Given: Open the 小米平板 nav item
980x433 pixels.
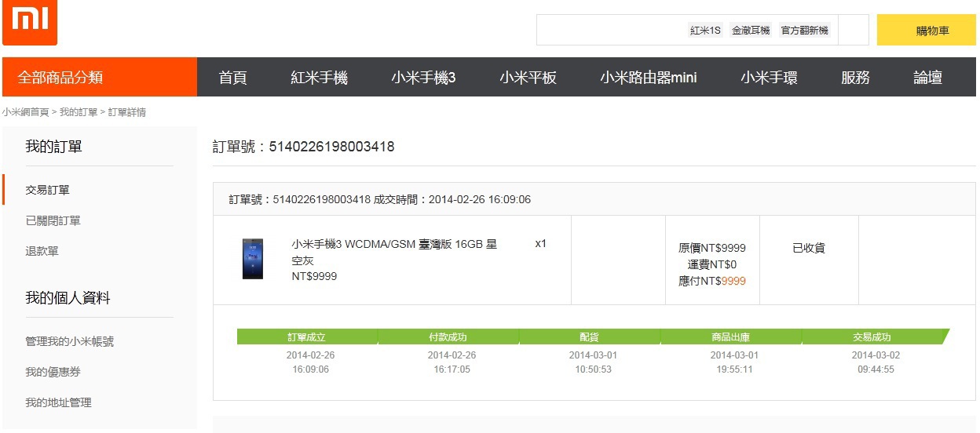Looking at the screenshot, I should [528, 78].
